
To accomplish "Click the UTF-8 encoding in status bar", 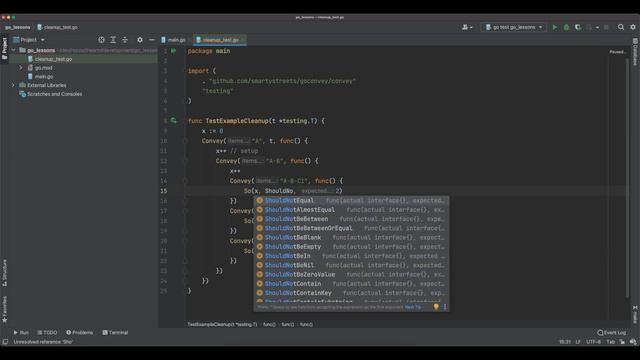I will (593, 342).
